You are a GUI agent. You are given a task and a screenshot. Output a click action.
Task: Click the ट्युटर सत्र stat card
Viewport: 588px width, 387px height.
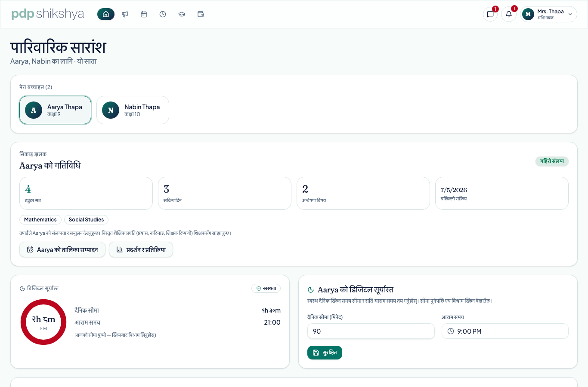click(86, 193)
